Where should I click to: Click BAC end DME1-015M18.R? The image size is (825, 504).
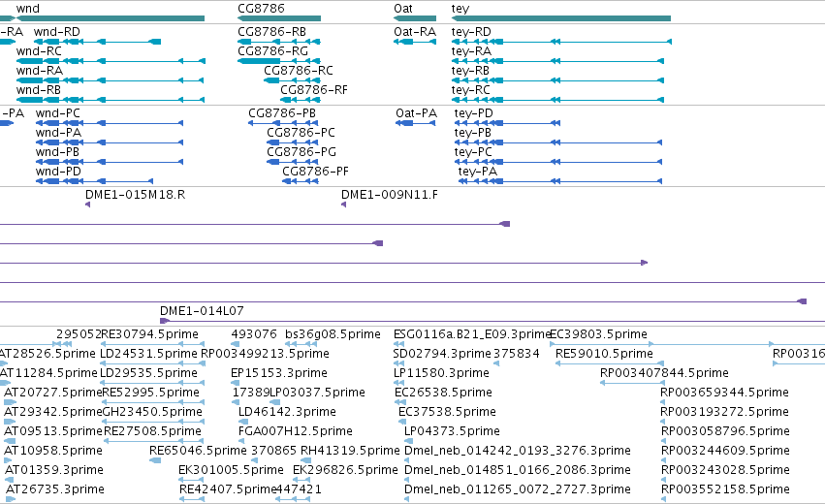click(x=135, y=195)
